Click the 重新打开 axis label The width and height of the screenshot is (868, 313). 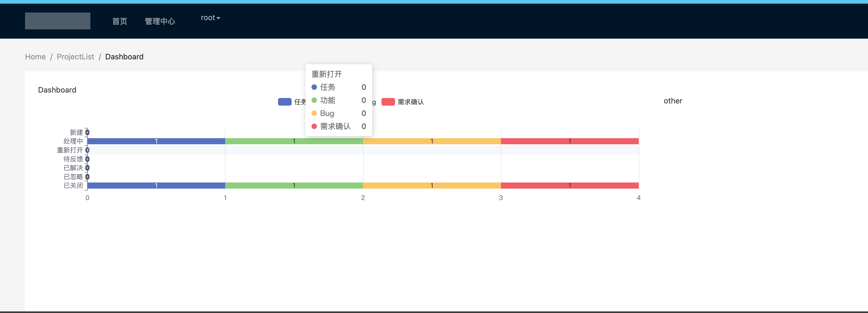(x=70, y=150)
